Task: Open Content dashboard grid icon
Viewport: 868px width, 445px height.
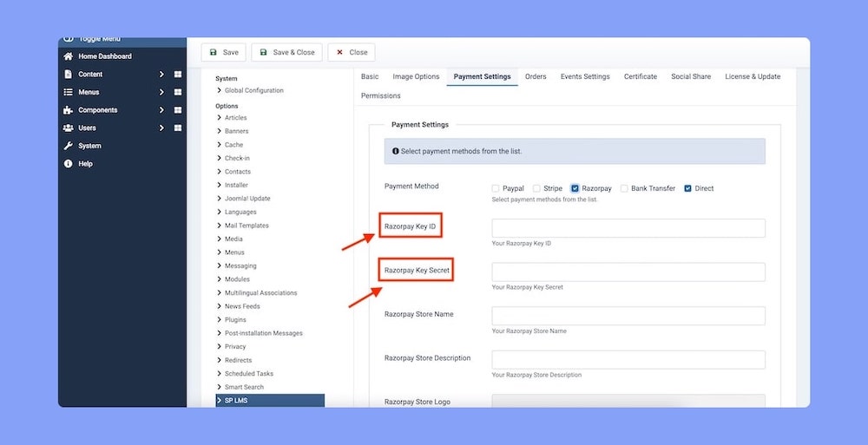Action: (x=178, y=75)
